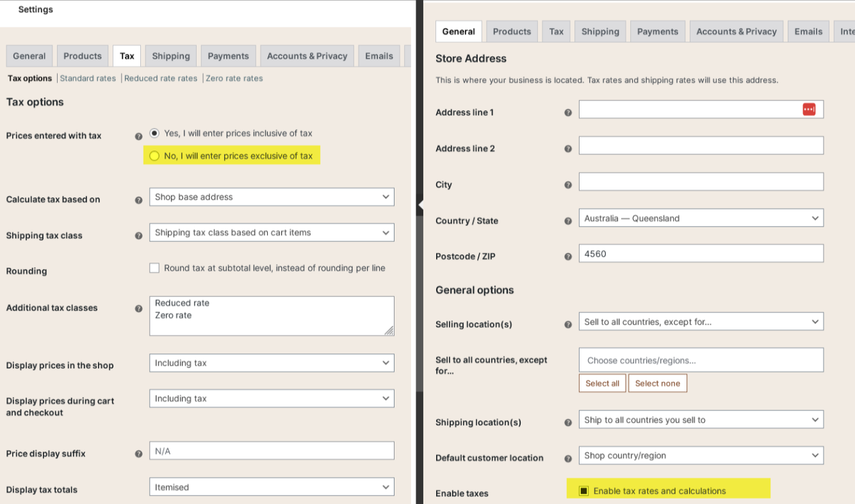The image size is (855, 504).
Task: Click help icon for Additional tax classes
Action: coord(138,309)
